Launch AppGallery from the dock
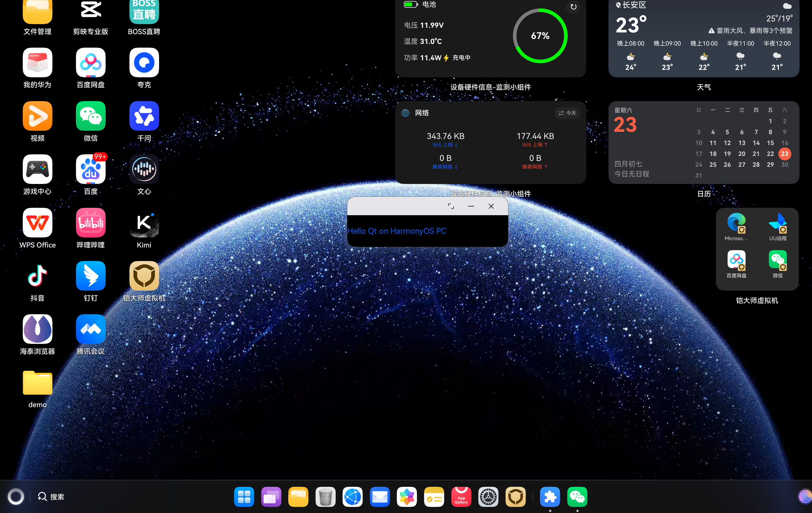Screen dimensions: 812x513 pyautogui.click(x=461, y=497)
